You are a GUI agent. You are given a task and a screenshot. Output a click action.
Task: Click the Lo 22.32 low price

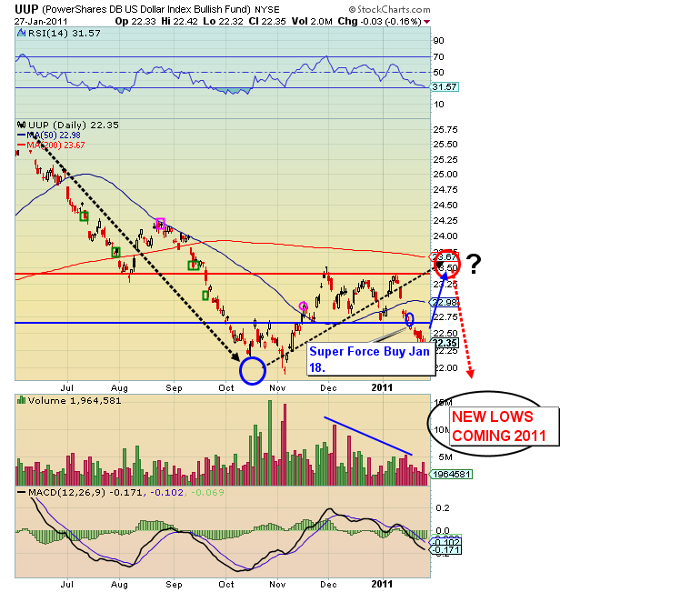pos(225,22)
